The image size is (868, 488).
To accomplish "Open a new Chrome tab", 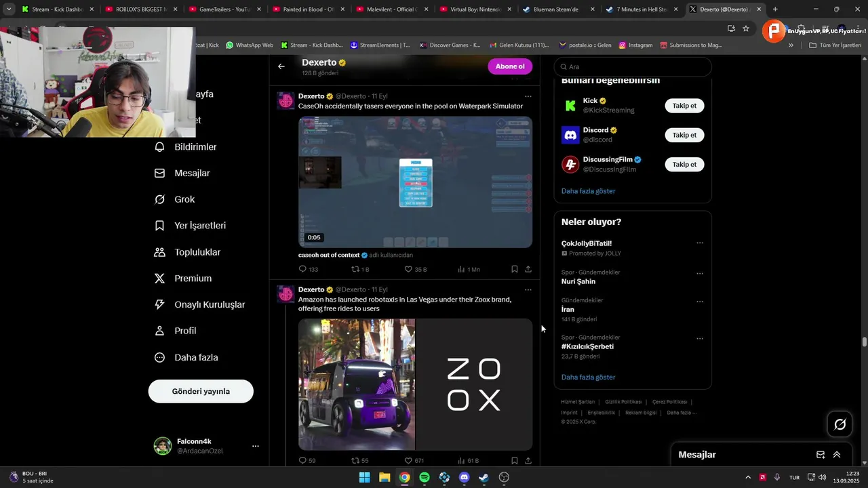I will pyautogui.click(x=775, y=9).
